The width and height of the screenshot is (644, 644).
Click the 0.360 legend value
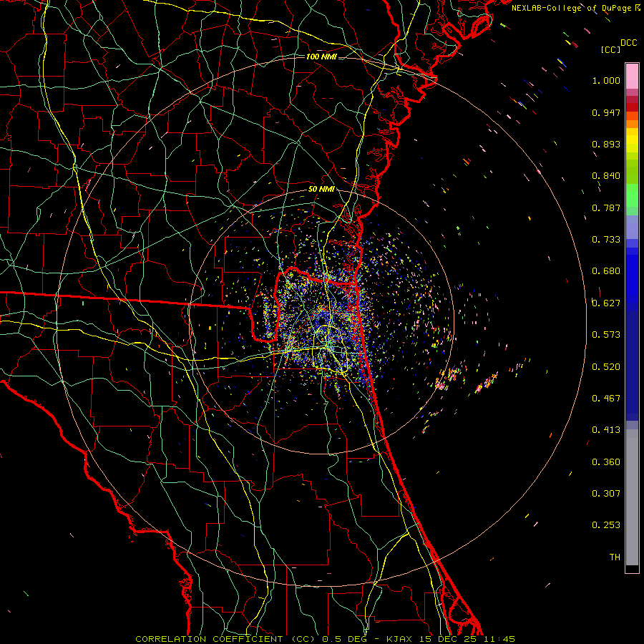pos(606,462)
